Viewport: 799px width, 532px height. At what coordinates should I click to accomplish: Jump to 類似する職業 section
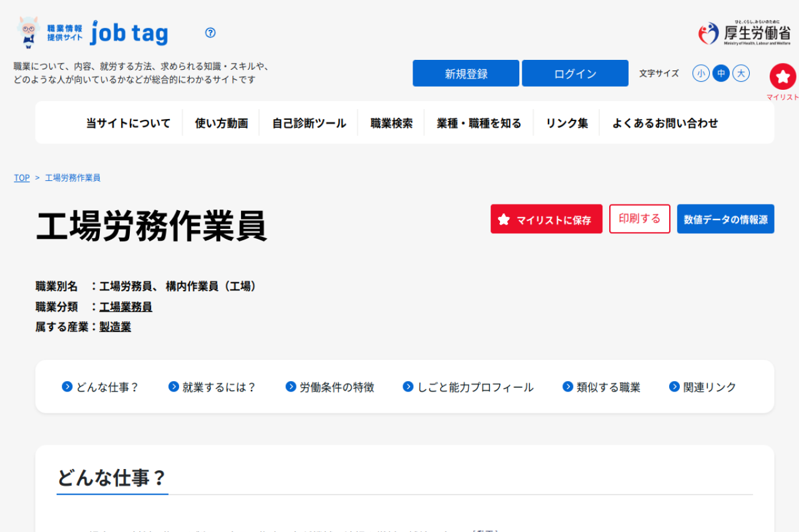coord(609,387)
